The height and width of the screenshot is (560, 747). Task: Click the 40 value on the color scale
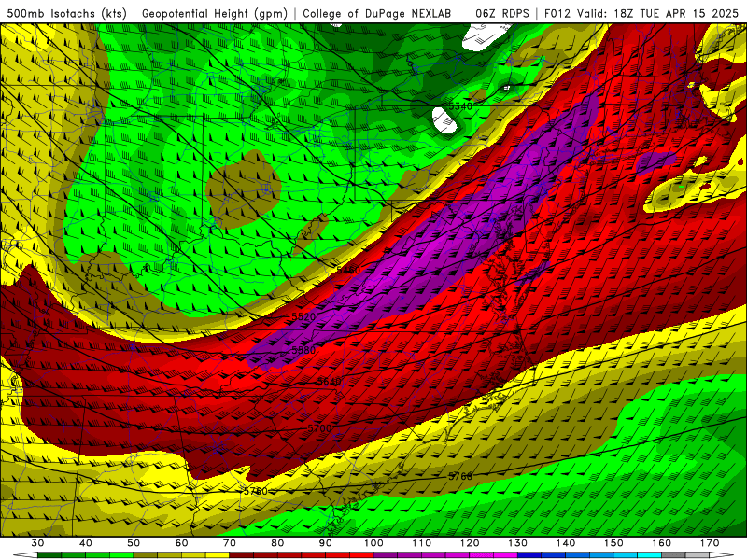85,543
